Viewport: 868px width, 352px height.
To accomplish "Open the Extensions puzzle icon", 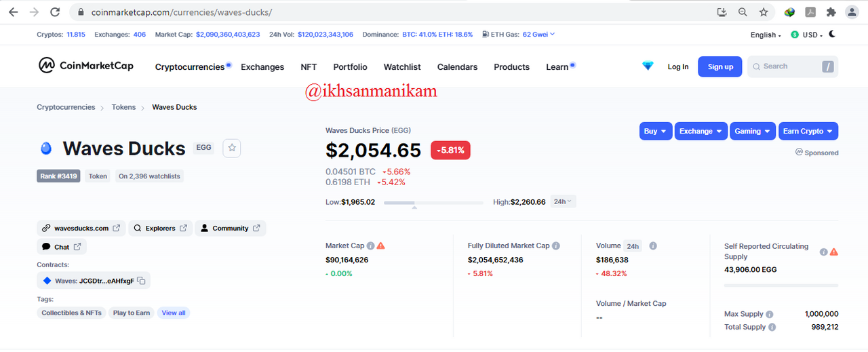I will tap(831, 12).
